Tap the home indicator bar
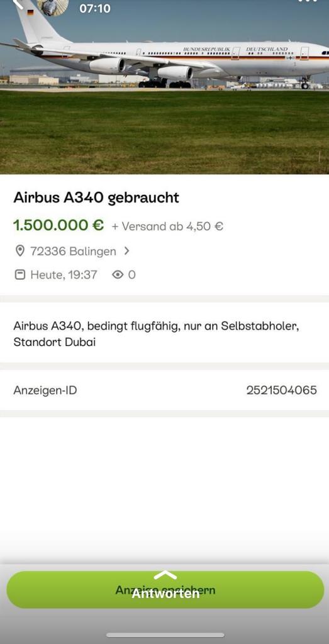This screenshot has height=644, width=329. click(165, 635)
